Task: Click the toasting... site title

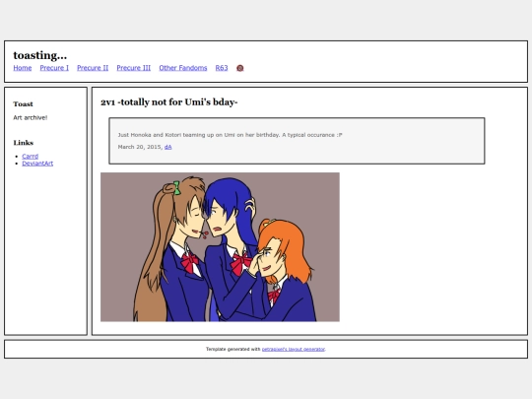Action: tap(40, 55)
